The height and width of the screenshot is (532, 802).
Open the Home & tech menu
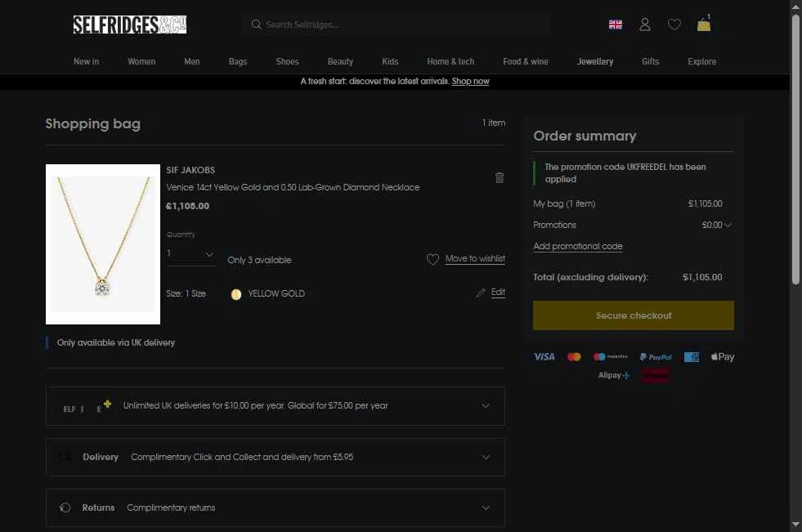point(450,61)
